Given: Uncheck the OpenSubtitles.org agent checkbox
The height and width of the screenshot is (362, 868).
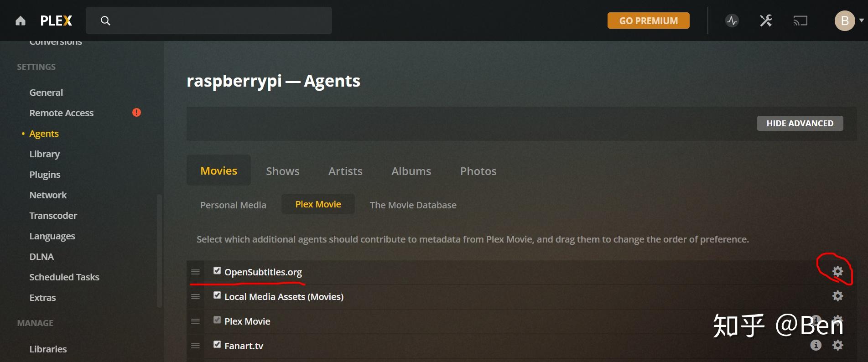Looking at the screenshot, I should pos(217,271).
